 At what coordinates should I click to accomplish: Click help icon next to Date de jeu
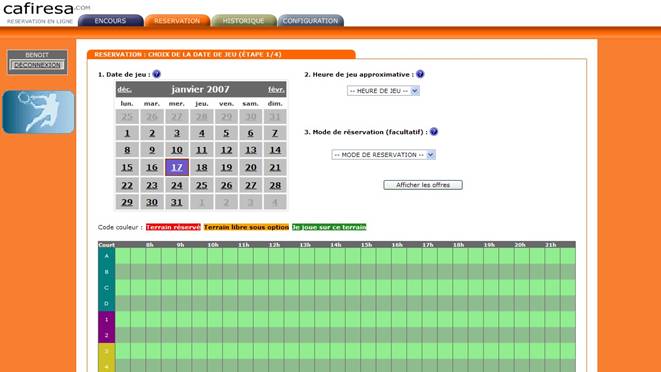click(156, 74)
